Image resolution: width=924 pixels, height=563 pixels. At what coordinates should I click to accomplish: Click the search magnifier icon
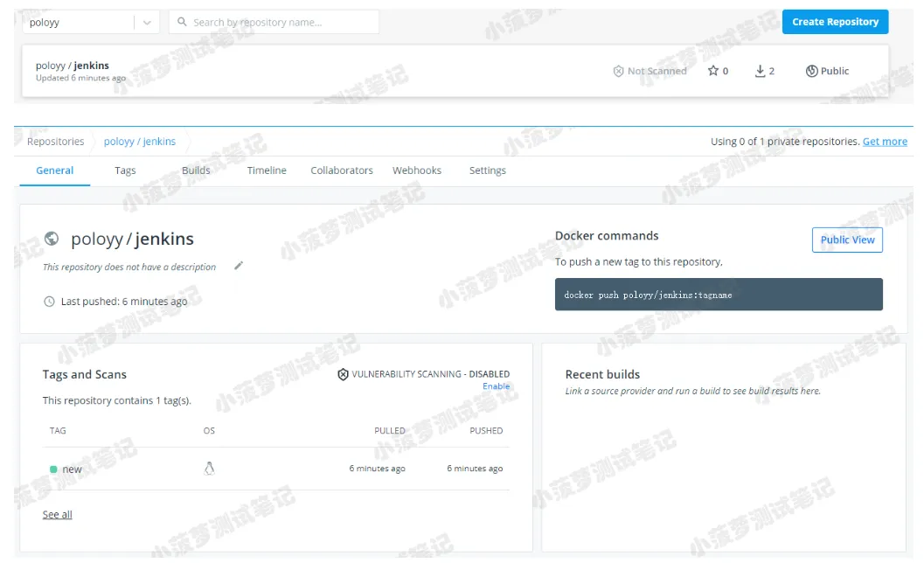pyautogui.click(x=182, y=22)
